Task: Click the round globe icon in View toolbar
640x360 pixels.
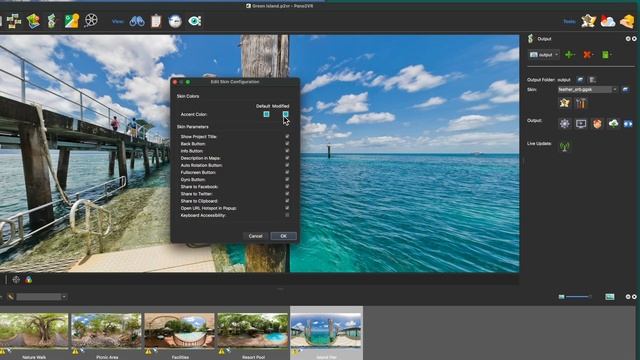Action: coord(175,21)
